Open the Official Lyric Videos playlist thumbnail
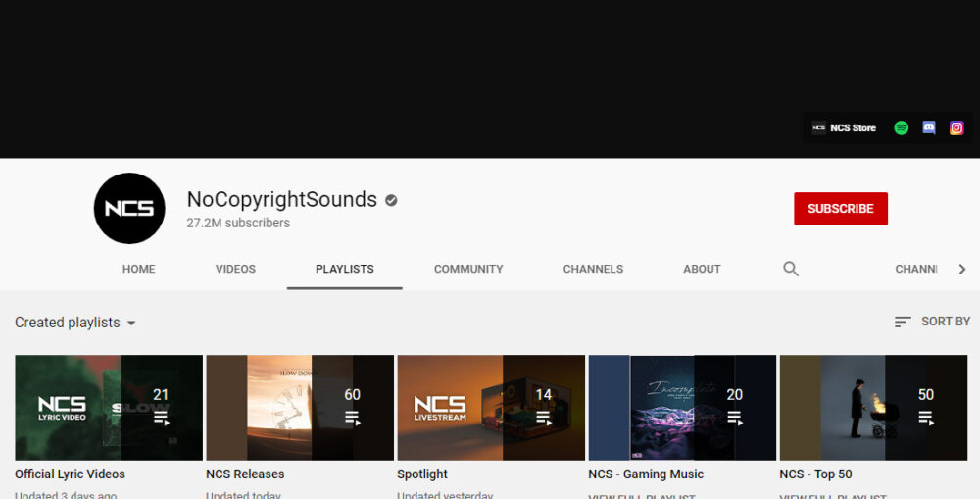 (109, 408)
